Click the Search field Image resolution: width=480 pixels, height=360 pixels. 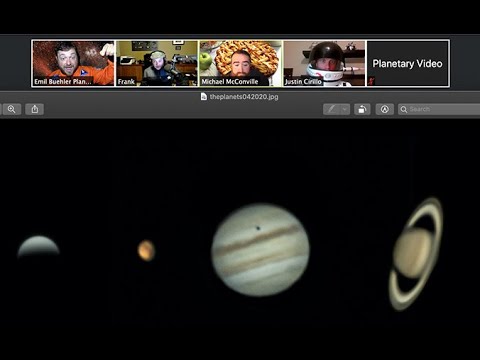pos(439,109)
